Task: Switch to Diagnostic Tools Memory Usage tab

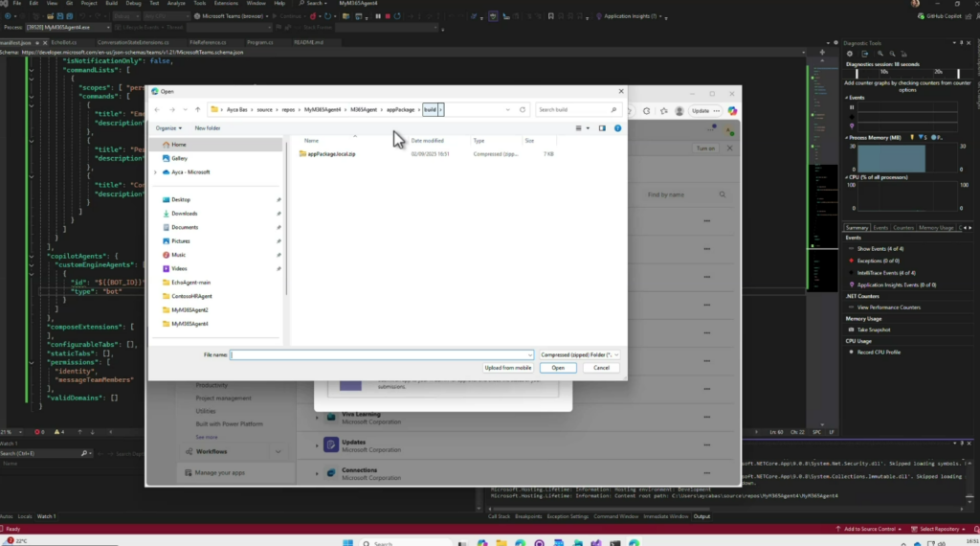Action: click(936, 228)
